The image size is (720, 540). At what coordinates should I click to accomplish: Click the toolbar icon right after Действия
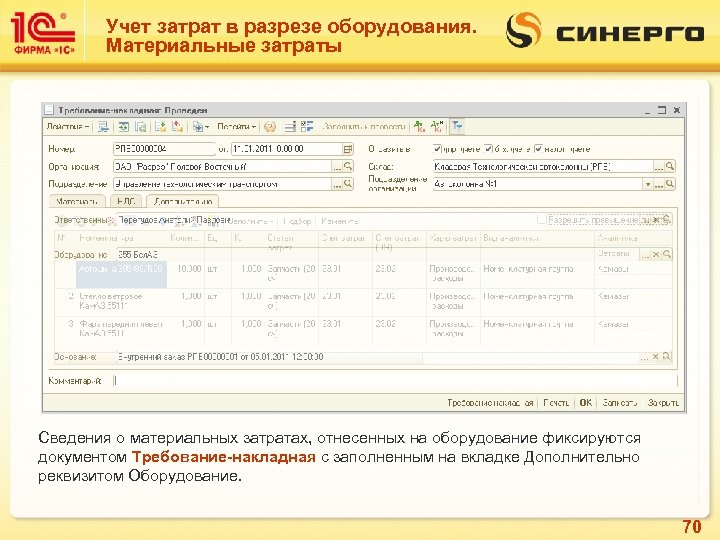(x=103, y=127)
